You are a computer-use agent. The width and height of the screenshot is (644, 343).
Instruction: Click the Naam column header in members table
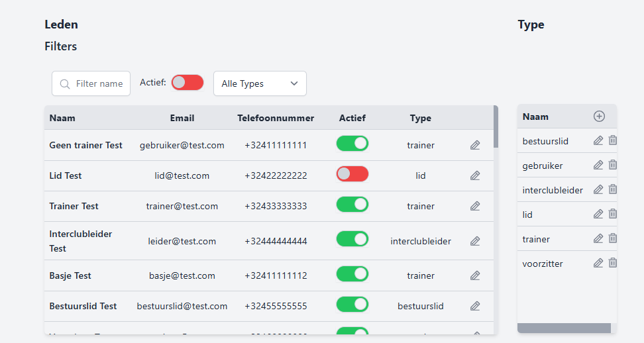point(62,118)
